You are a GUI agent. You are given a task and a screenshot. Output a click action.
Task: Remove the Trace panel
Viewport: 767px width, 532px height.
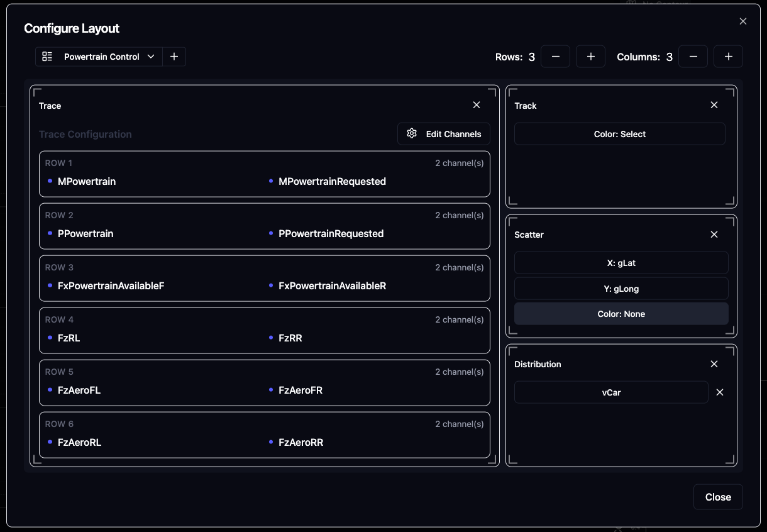click(477, 105)
